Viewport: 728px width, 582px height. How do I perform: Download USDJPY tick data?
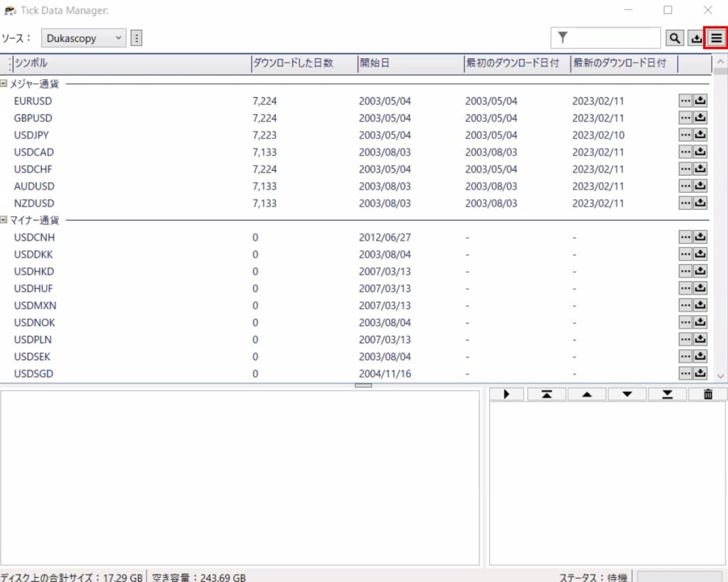tap(700, 135)
